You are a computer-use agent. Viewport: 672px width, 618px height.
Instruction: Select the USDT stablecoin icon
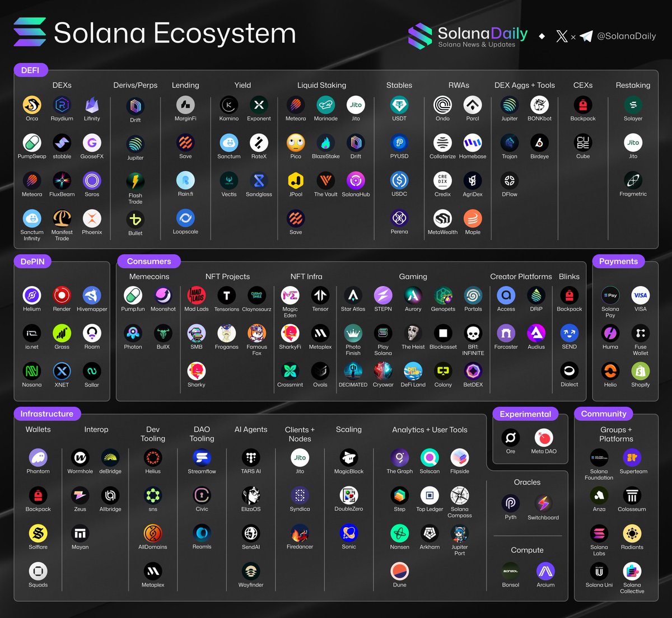[399, 105]
